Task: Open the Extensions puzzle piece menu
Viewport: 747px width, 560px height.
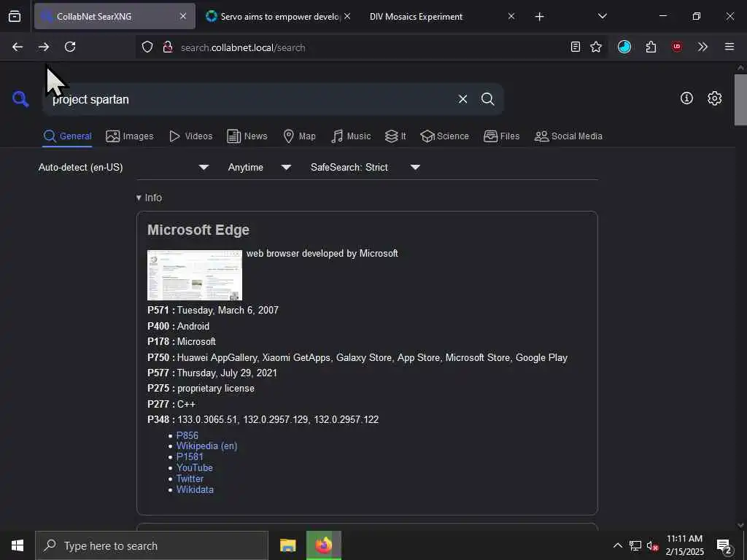Action: (x=651, y=47)
